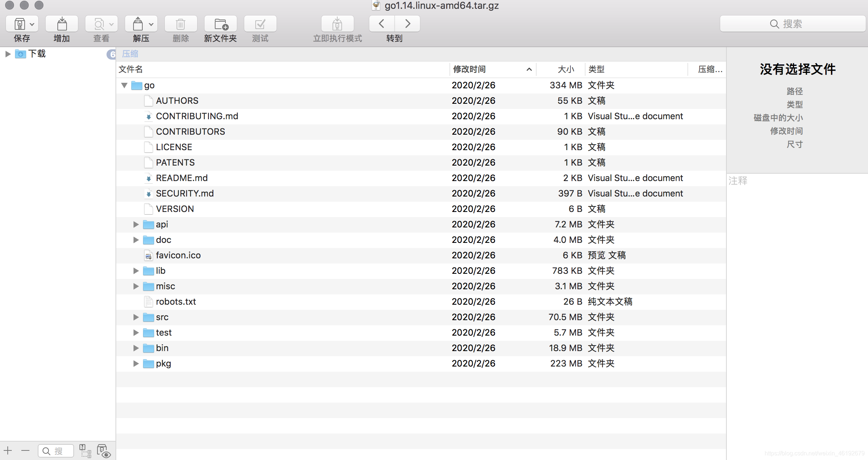Expand the test folder

click(136, 333)
